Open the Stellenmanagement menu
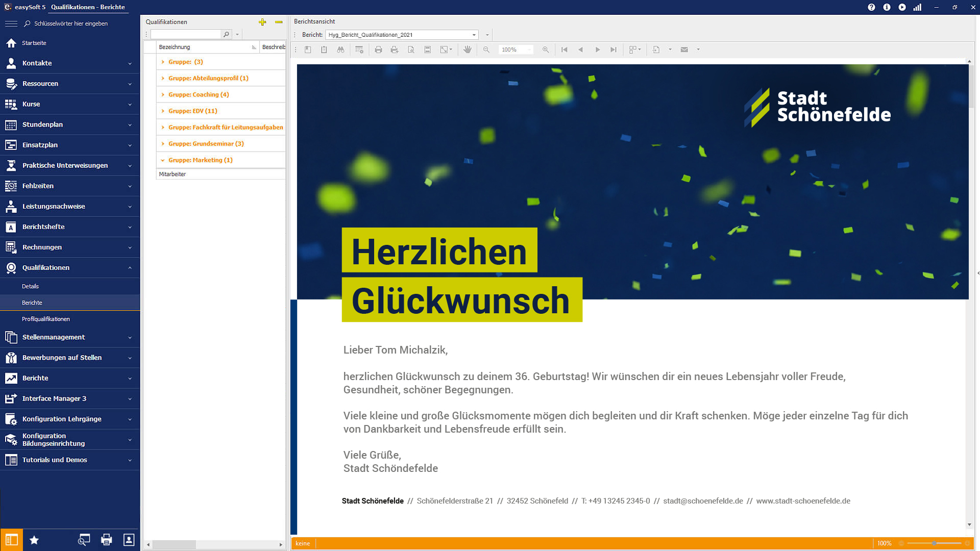This screenshot has height=551, width=980. tap(70, 337)
